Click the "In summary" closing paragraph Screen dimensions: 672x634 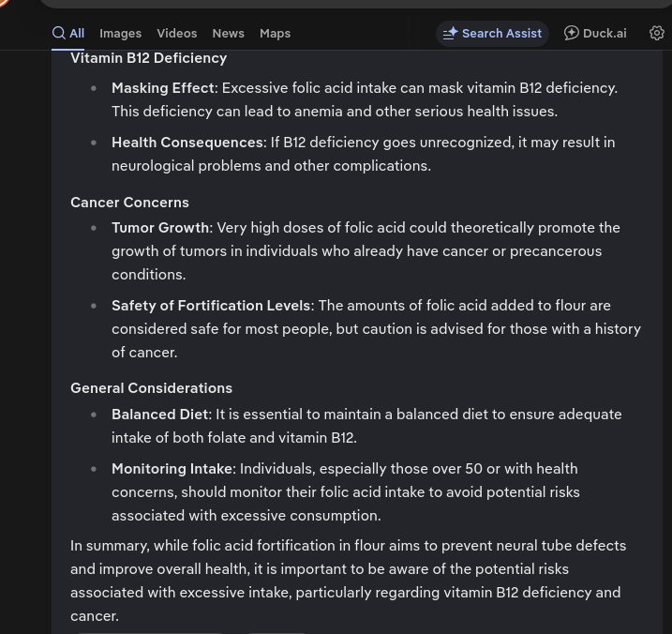click(x=349, y=581)
